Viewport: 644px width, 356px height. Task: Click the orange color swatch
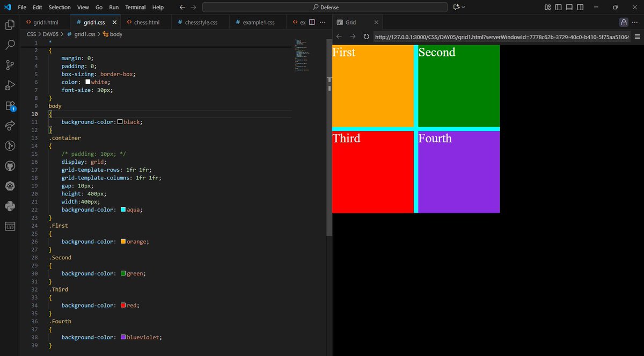pyautogui.click(x=123, y=242)
